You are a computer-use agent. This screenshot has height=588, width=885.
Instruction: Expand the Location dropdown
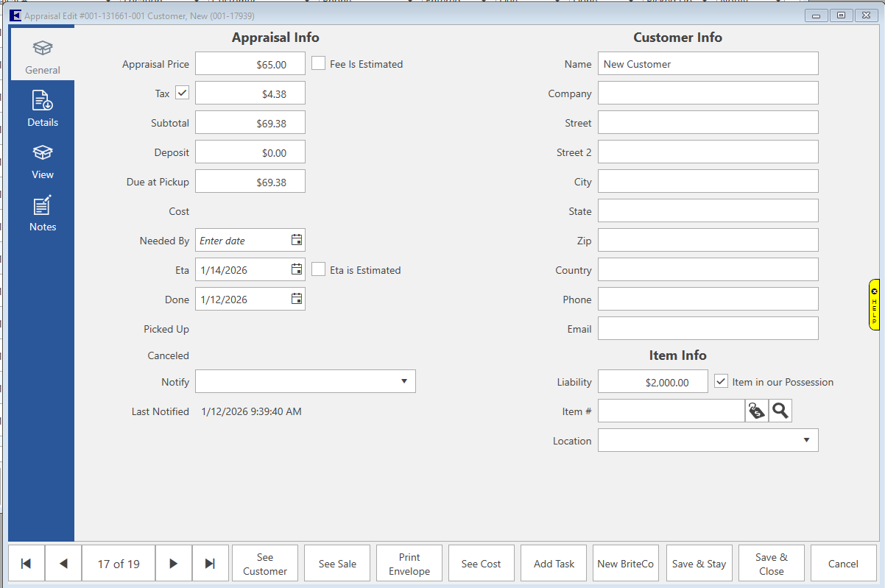pos(806,440)
